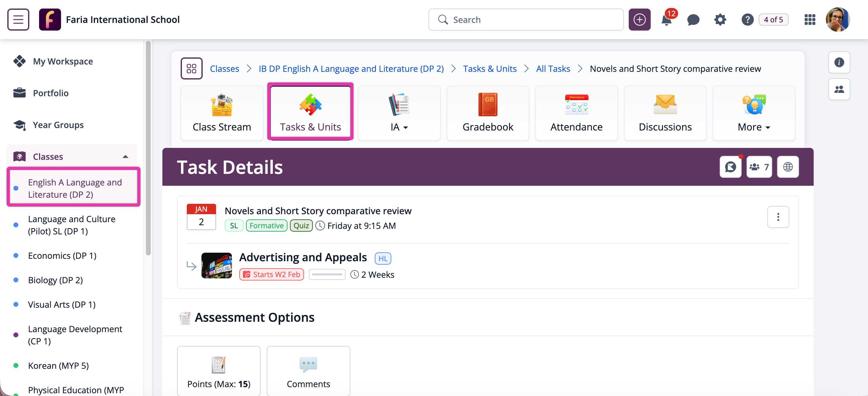The width and height of the screenshot is (868, 396).
Task: Expand the IA dropdown tab
Action: pyautogui.click(x=399, y=113)
